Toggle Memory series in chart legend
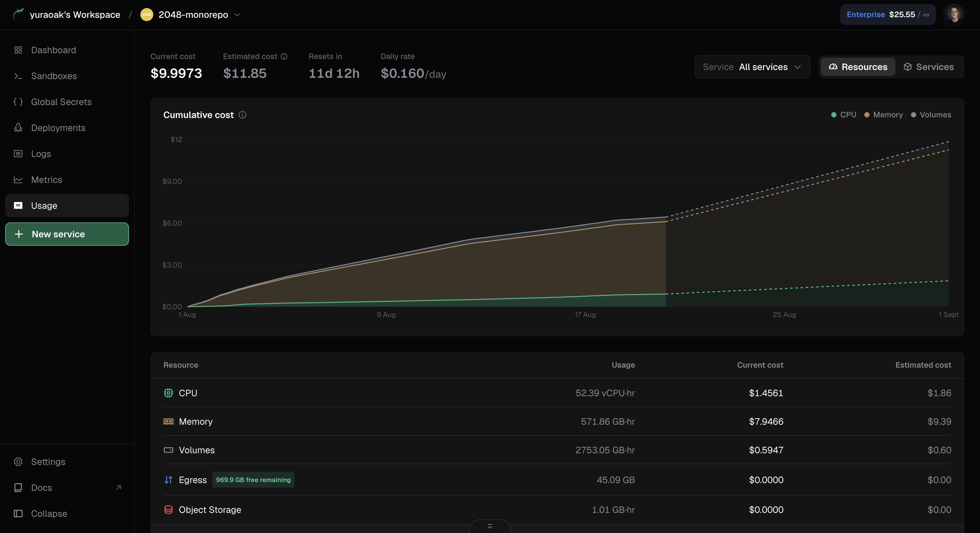Image resolution: width=980 pixels, height=533 pixels. click(x=883, y=114)
